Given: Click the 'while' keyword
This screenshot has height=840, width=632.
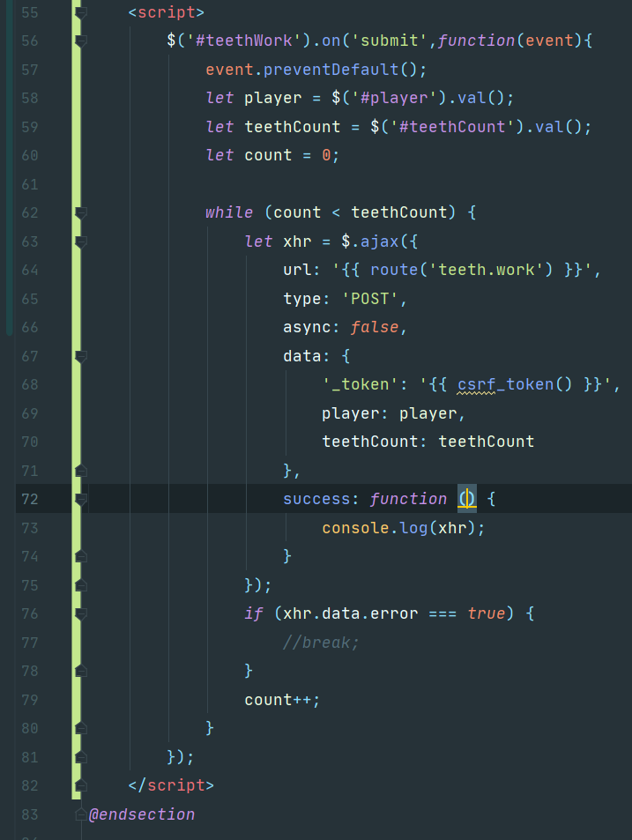Looking at the screenshot, I should click(229, 212).
